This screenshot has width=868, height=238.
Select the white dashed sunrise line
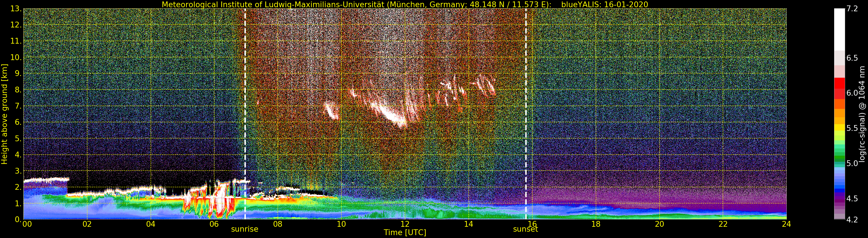pos(245,114)
